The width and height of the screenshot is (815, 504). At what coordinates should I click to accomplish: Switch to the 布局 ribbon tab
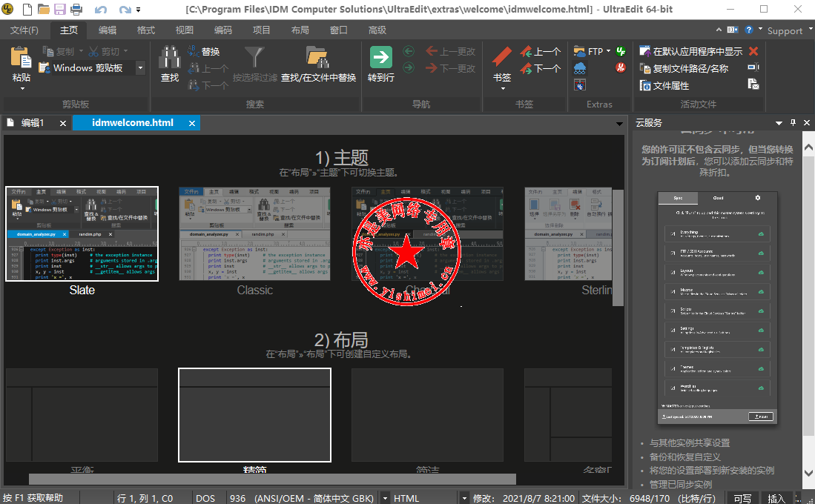click(x=300, y=30)
